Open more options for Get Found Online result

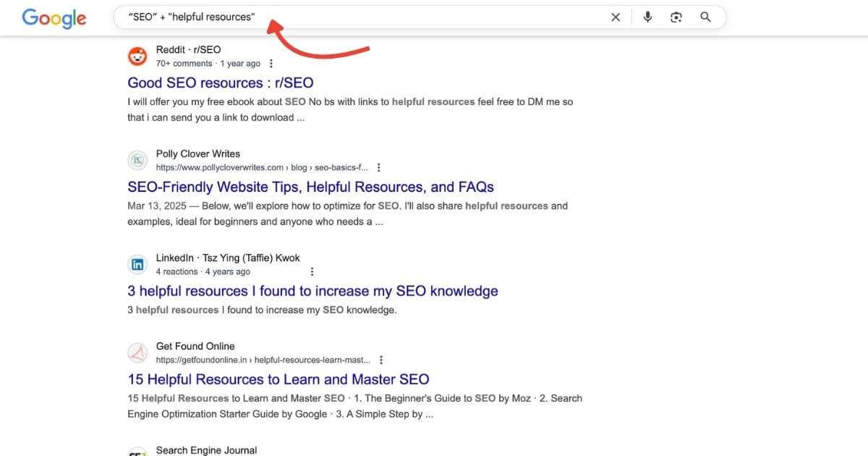point(381,360)
